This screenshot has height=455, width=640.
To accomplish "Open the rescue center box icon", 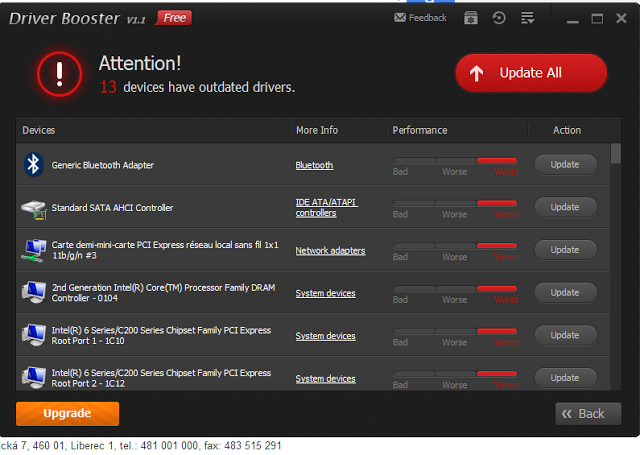I will [471, 18].
